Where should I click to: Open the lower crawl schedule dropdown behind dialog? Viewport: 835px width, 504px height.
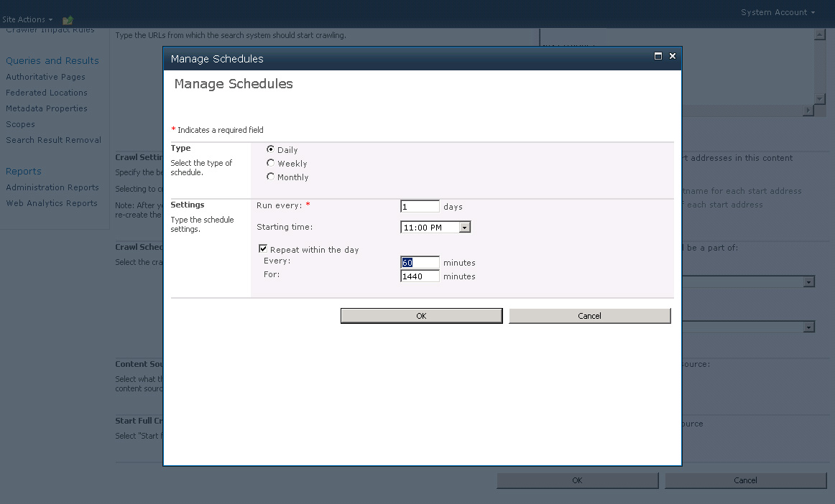click(809, 327)
